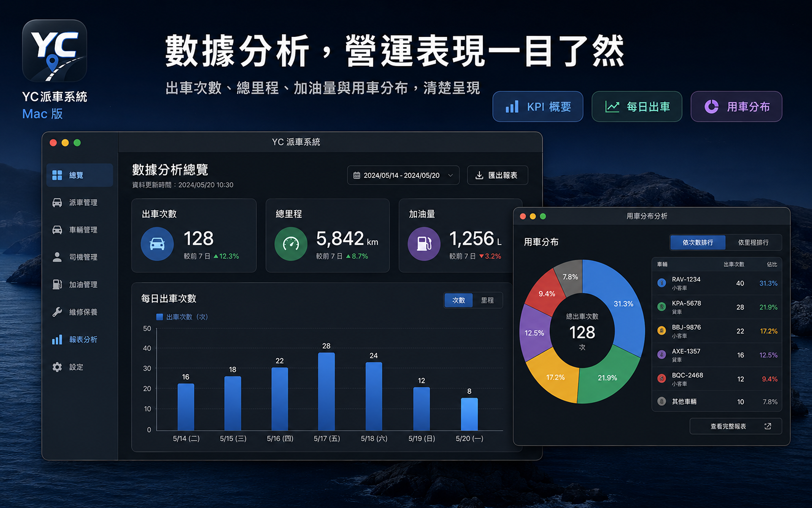
Task: Click the calendar icon in date range
Action: click(357, 175)
